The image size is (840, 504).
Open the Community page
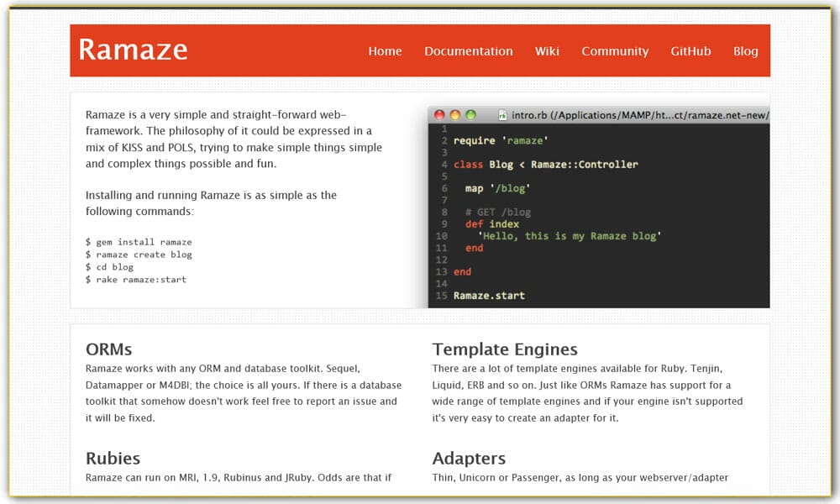[x=615, y=51]
